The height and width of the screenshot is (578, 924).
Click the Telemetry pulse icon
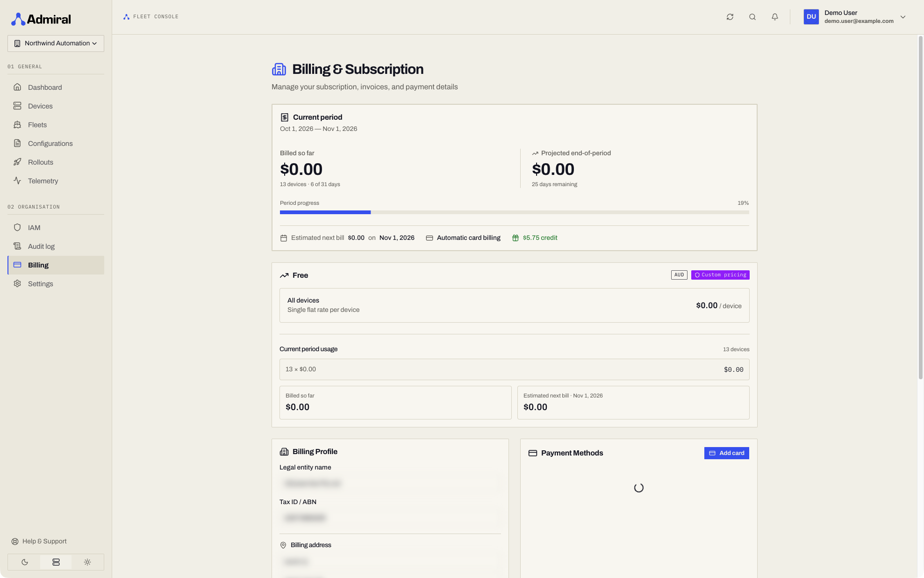(17, 181)
